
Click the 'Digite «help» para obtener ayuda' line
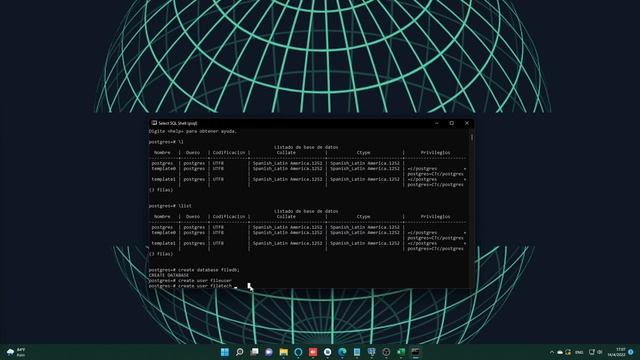click(x=192, y=131)
